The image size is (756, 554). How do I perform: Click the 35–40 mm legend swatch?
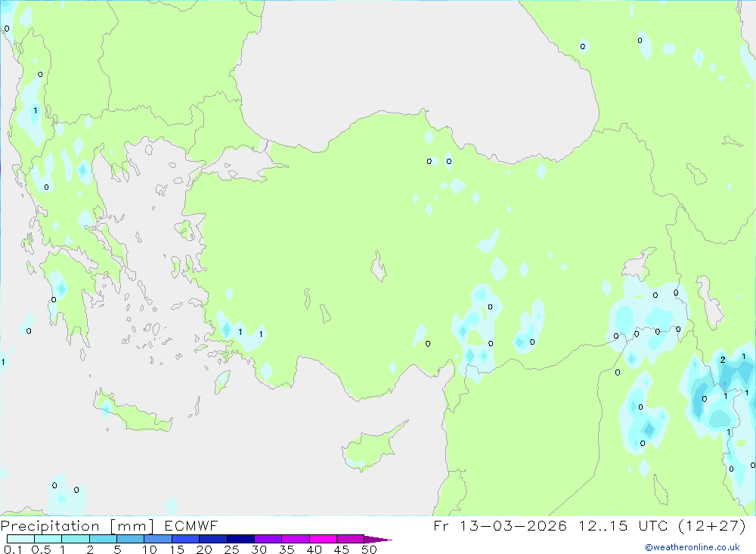296,539
